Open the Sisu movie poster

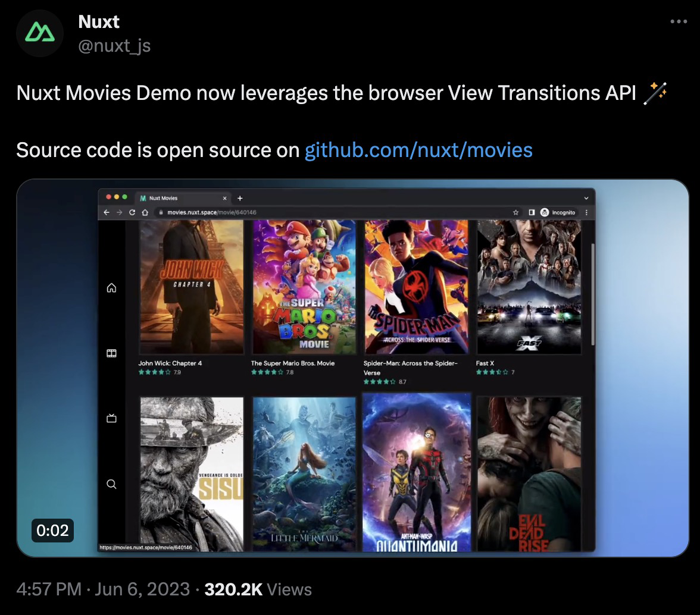pyautogui.click(x=192, y=474)
